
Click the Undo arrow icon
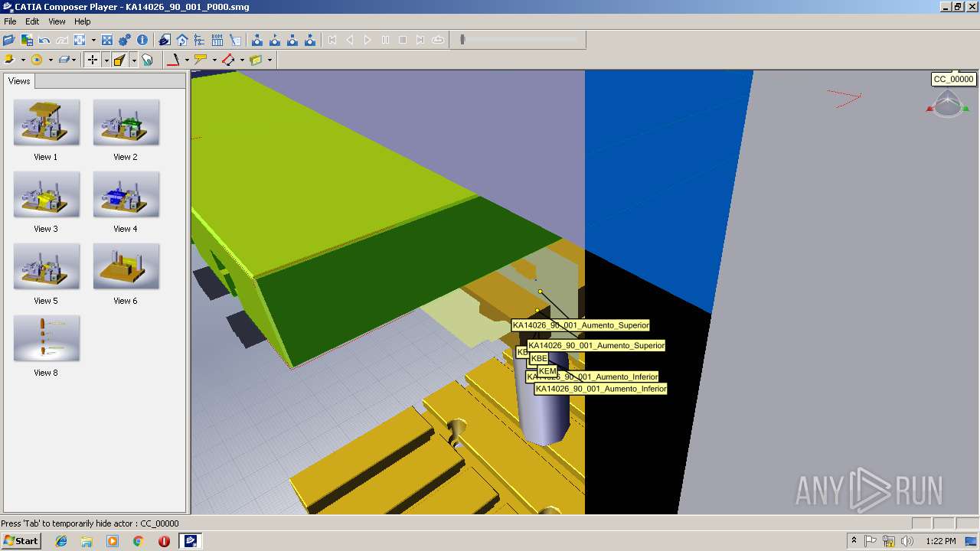point(44,40)
